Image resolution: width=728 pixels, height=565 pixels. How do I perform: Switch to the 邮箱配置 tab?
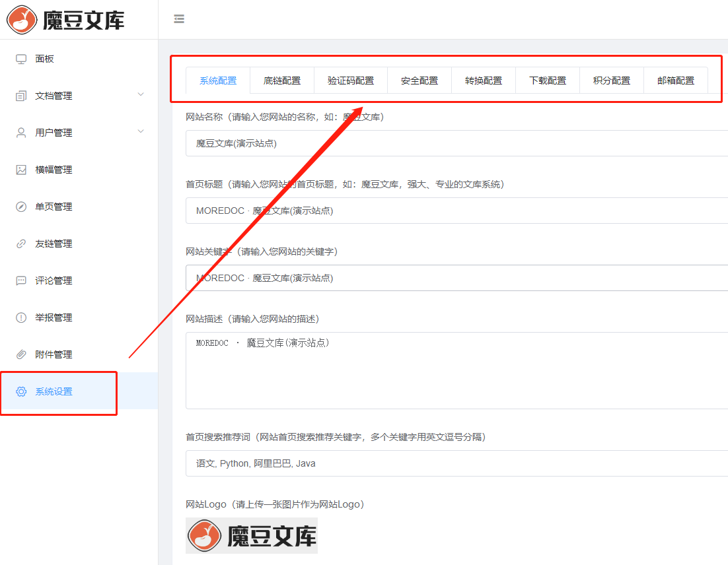pyautogui.click(x=676, y=81)
